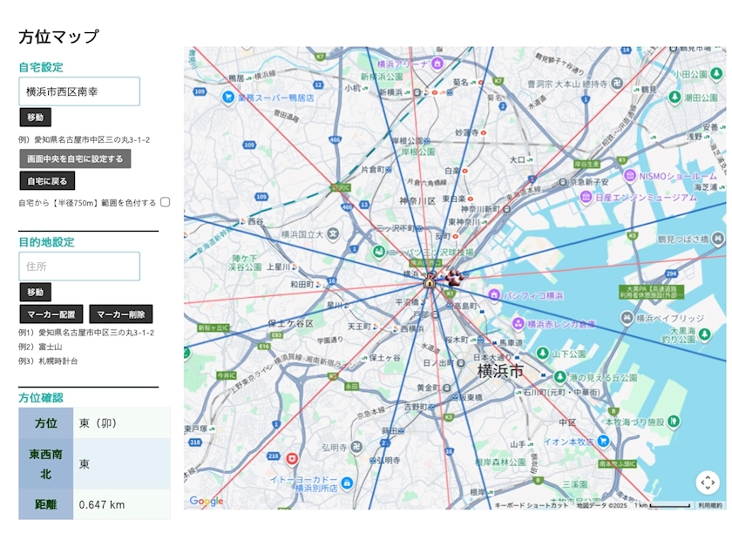Click the home marker icon on map
Screen dimensions: 732x560
point(429,280)
